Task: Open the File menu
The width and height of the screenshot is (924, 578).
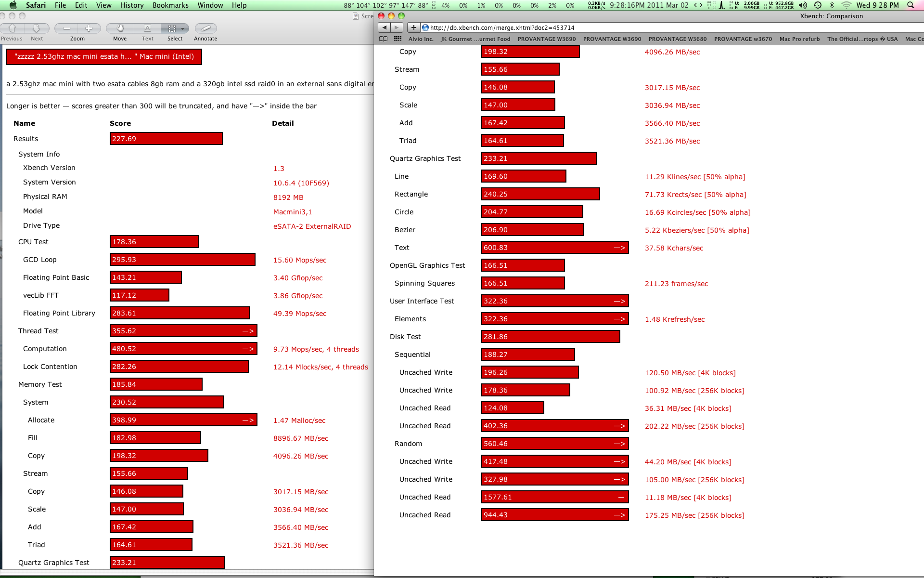Action: pos(61,5)
